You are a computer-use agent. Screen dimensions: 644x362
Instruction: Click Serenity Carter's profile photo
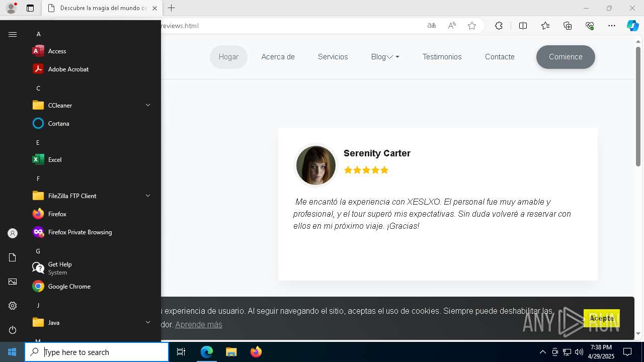pyautogui.click(x=315, y=165)
